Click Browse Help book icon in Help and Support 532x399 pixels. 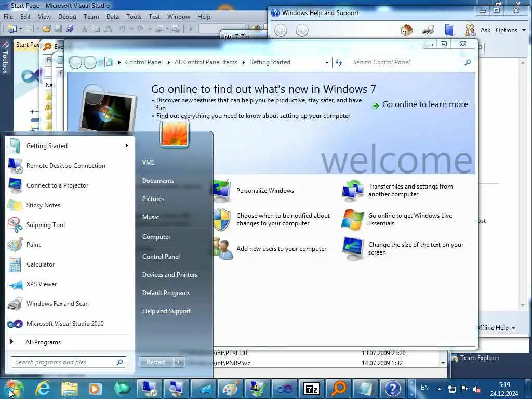(x=449, y=30)
